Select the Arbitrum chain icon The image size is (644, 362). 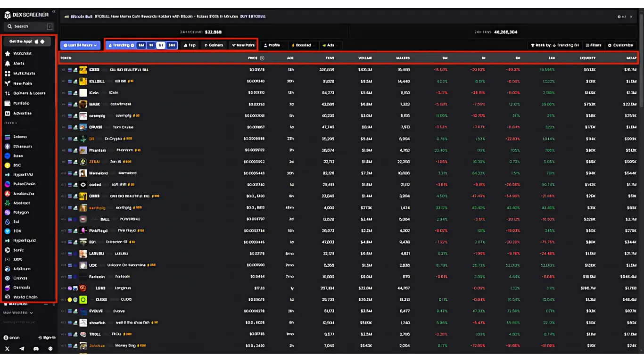coord(8,269)
